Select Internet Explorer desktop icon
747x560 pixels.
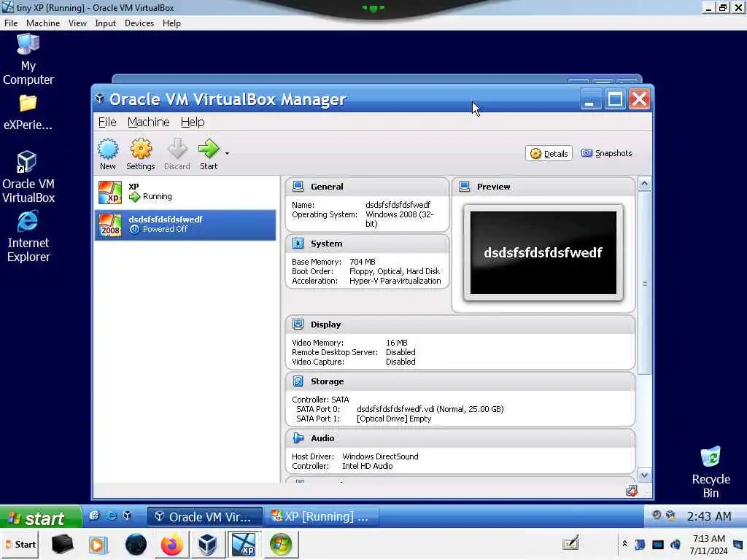click(x=28, y=236)
